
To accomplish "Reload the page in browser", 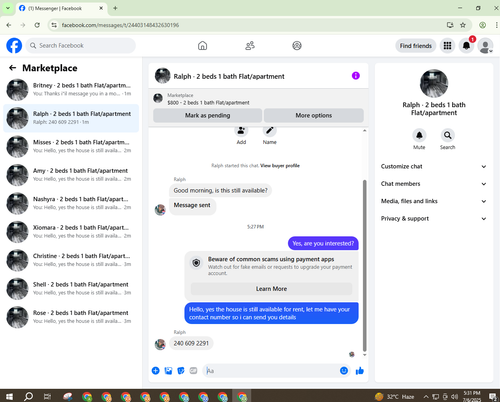I will click(x=37, y=25).
